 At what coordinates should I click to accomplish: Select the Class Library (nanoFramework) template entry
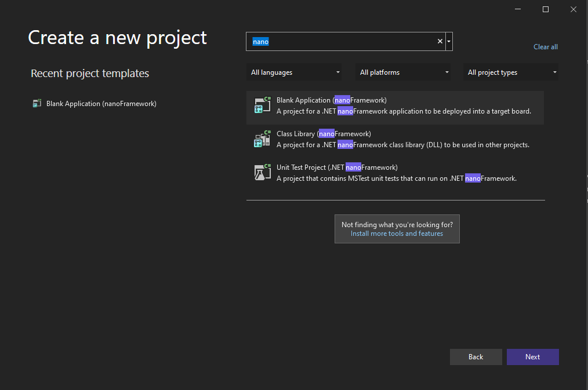click(x=394, y=139)
